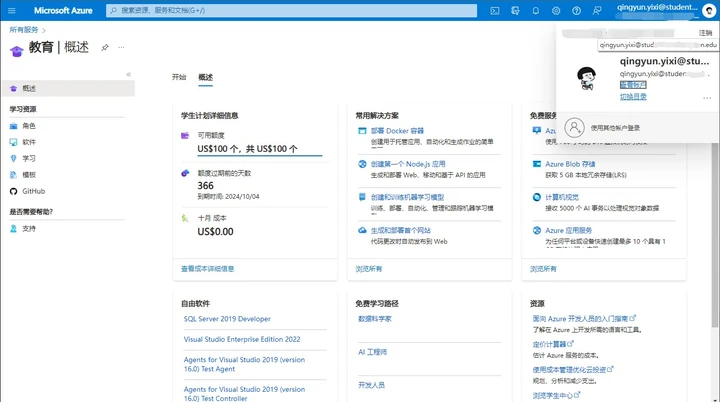
Task: Open Azure Blob 存储 free service
Action: coord(570,164)
